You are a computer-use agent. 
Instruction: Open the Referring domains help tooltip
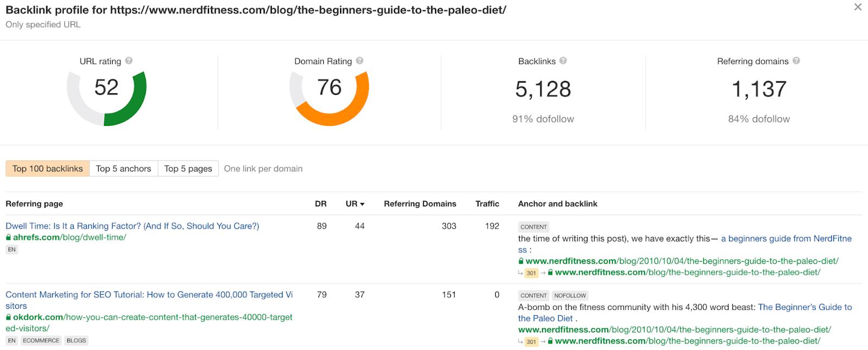pyautogui.click(x=796, y=61)
